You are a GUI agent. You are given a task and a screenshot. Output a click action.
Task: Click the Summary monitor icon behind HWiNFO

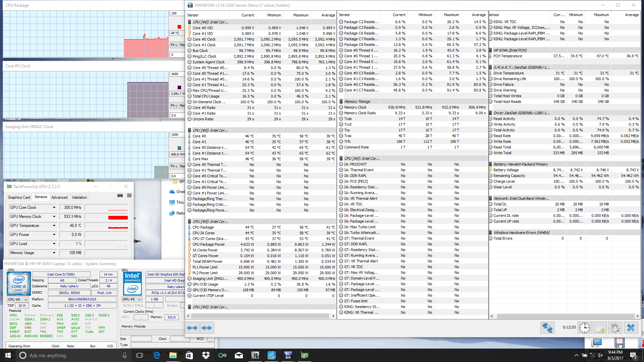[x=597, y=343]
